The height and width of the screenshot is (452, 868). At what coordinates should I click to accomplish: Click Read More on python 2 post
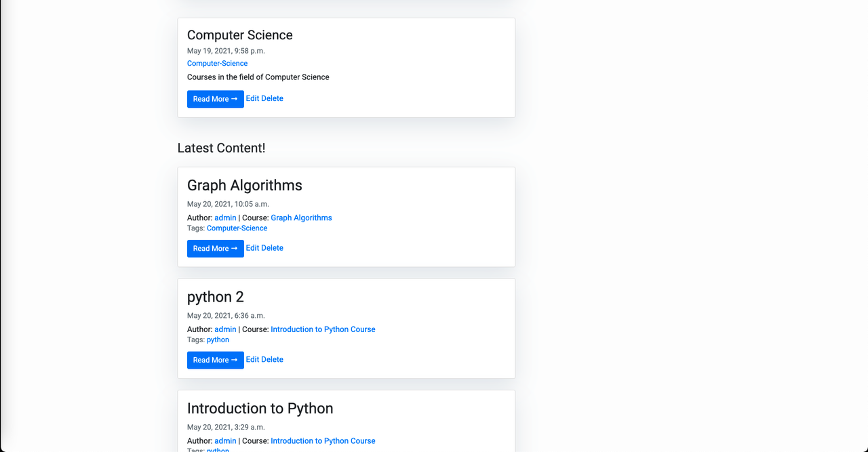215,360
